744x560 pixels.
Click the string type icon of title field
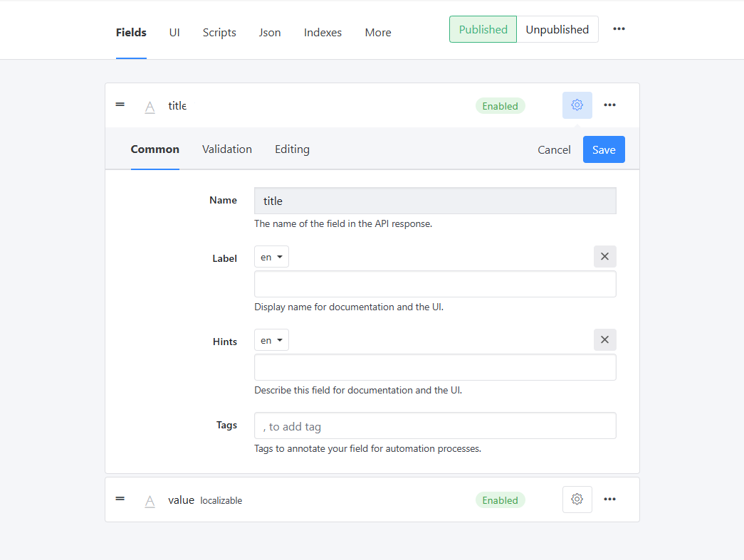(150, 107)
